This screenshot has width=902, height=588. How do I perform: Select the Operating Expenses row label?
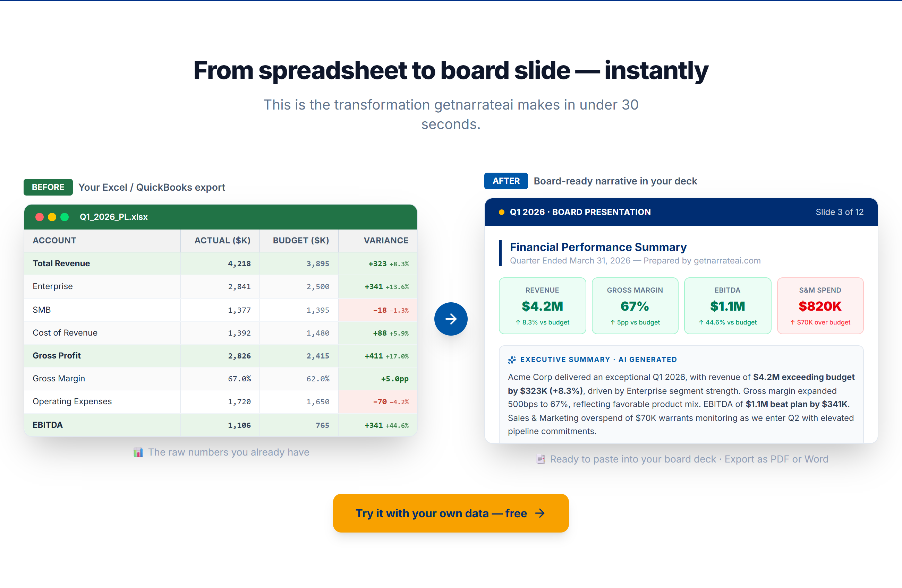[72, 401]
